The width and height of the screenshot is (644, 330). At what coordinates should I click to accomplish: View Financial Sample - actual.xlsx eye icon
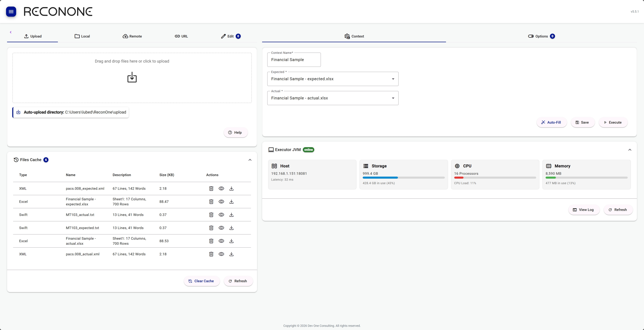pyautogui.click(x=221, y=241)
